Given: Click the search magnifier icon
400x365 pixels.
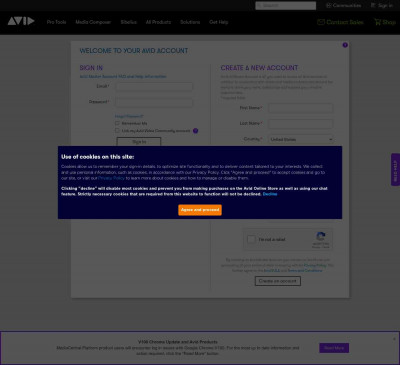Looking at the screenshot, I should [260, 5].
